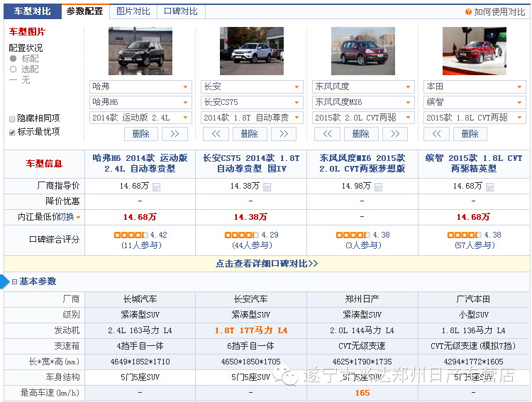Screen dimensions: 532x402
Task: Click 哈弗H6 lowest price 14.68万 in red
Action: coord(140,217)
